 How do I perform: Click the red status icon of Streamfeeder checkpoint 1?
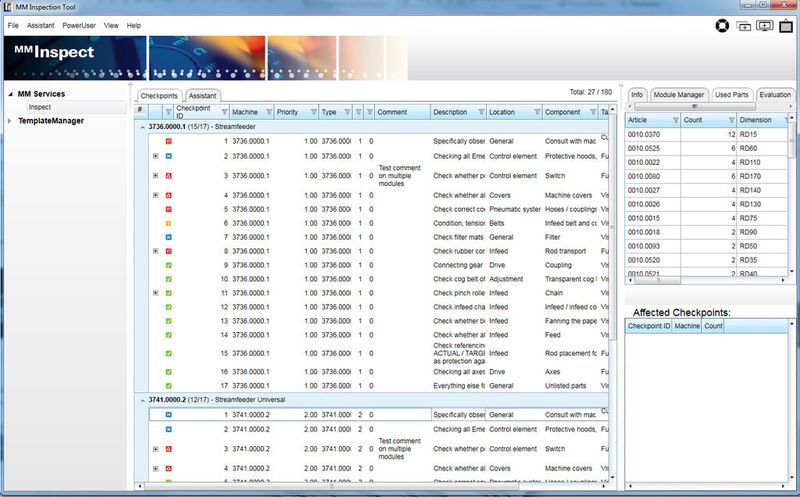(169, 141)
